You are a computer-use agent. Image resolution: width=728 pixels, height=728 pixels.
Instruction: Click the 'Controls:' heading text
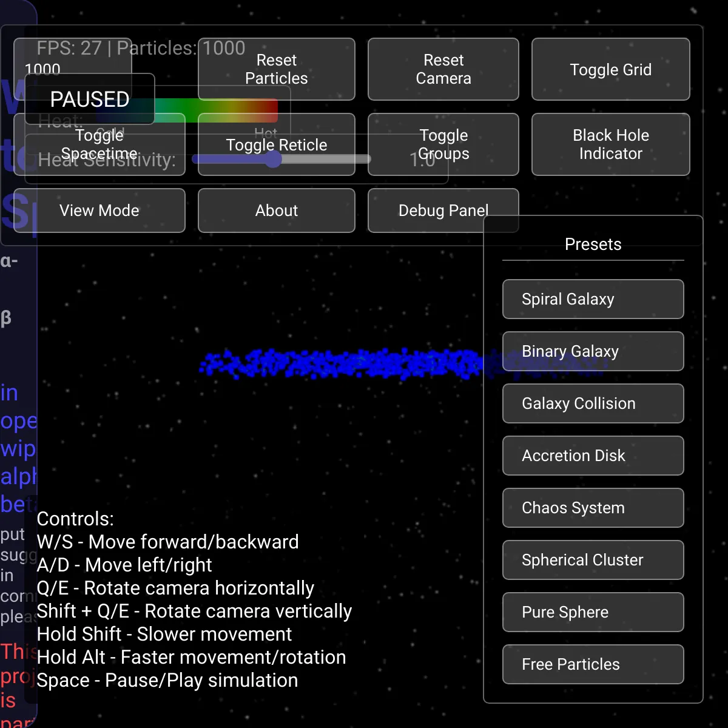75,519
